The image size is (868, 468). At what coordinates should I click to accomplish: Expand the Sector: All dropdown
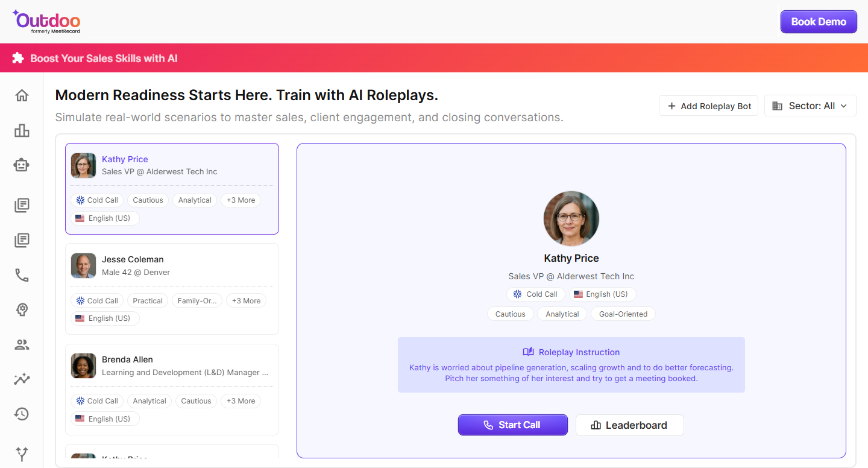point(810,106)
